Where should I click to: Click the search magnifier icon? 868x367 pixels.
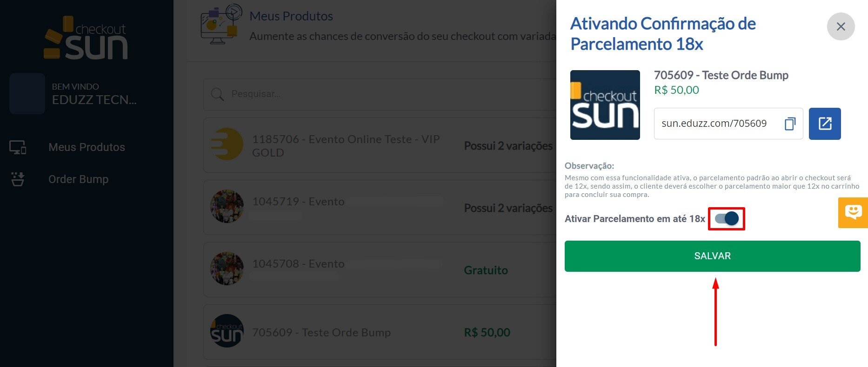[217, 94]
